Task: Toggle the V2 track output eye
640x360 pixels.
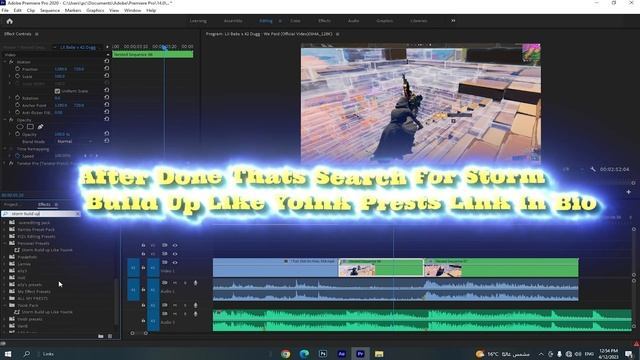Action: [x=175, y=254]
